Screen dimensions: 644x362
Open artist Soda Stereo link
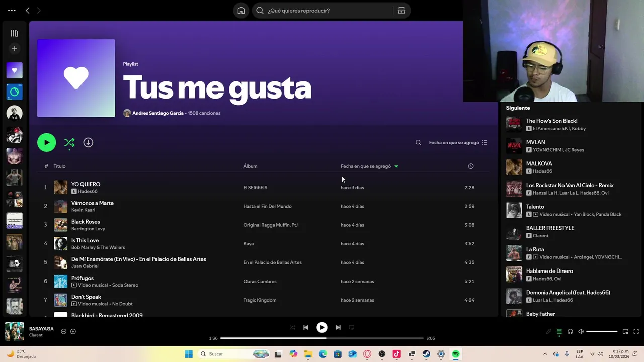125,285
